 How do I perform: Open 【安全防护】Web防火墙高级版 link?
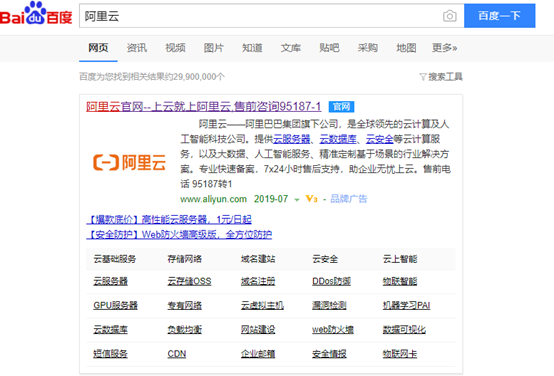click(x=179, y=235)
